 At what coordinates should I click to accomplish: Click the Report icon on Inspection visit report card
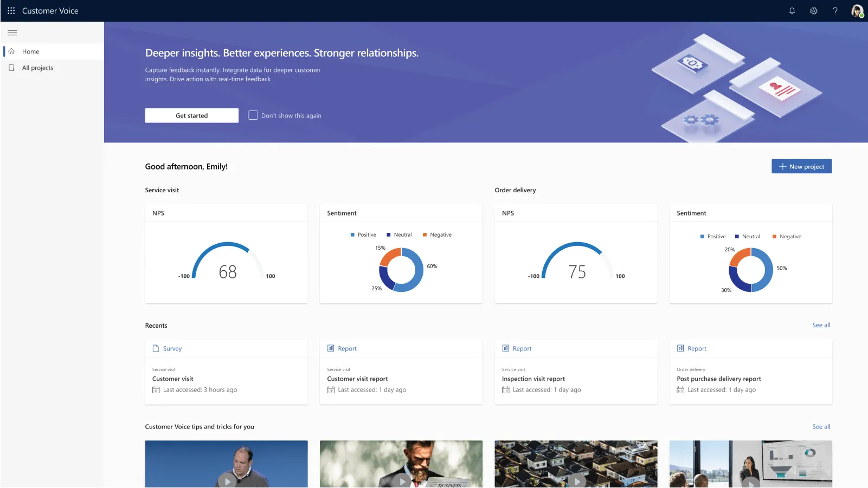click(x=506, y=348)
